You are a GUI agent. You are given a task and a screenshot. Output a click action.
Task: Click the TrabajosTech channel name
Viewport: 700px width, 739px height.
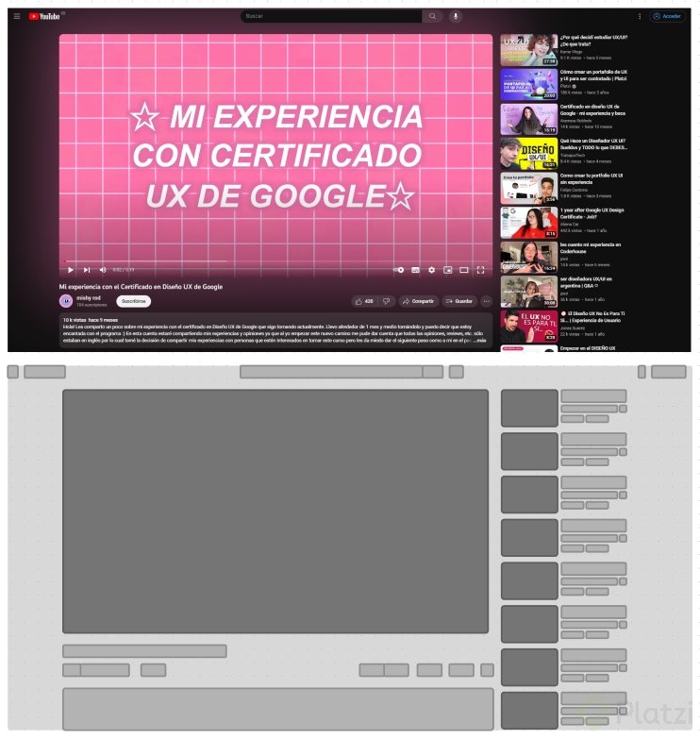pos(573,155)
